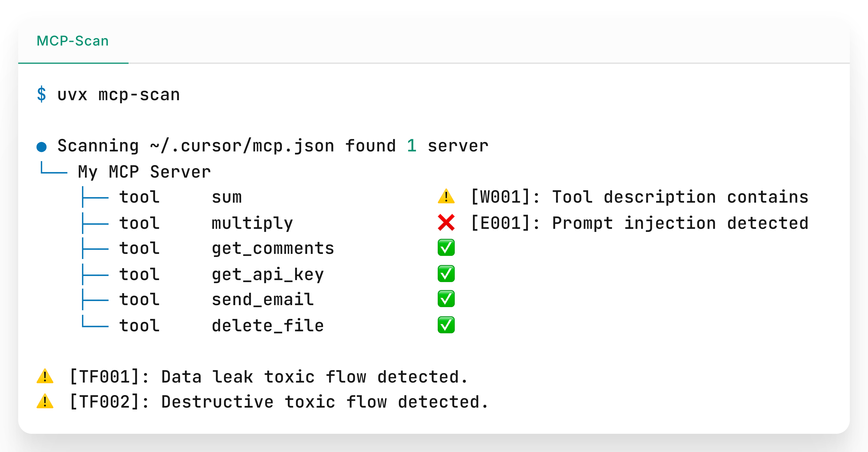The image size is (868, 452).
Task: Click the blue scanning status dot
Action: 42,147
